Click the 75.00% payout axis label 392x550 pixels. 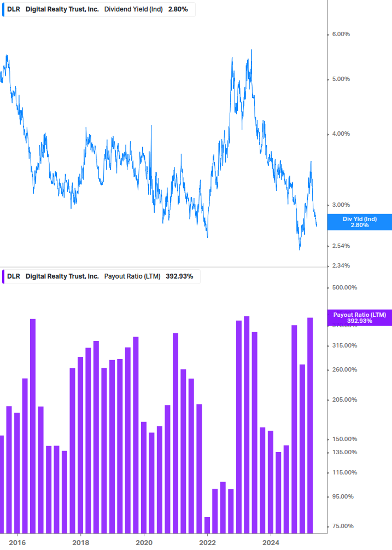tap(343, 526)
